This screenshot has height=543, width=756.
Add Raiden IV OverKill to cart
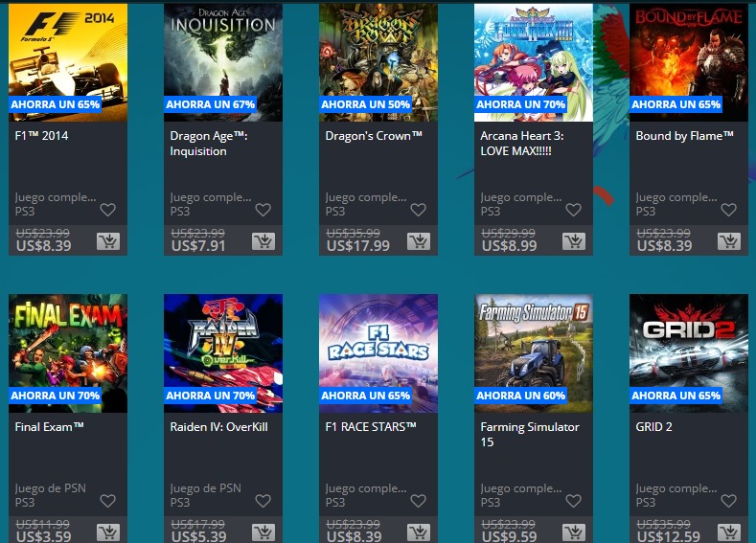(x=263, y=532)
